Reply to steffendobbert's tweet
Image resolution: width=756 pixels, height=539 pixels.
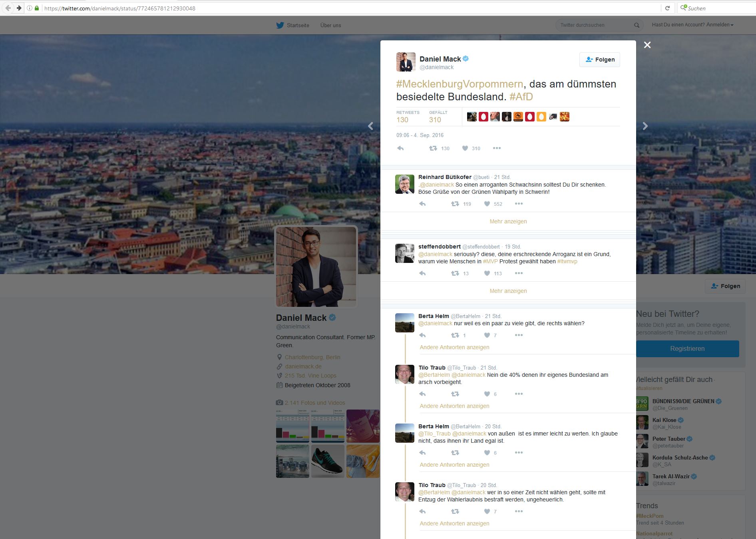coord(422,273)
